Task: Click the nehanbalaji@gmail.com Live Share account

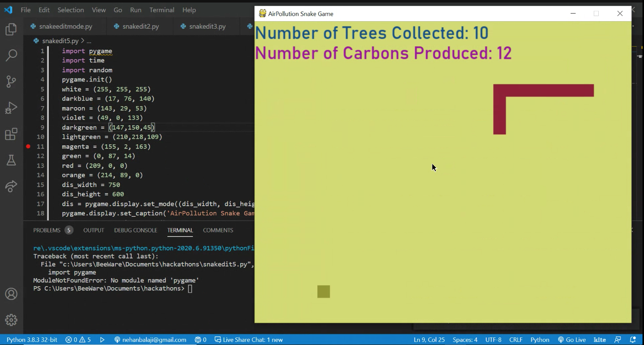Action: pos(150,339)
